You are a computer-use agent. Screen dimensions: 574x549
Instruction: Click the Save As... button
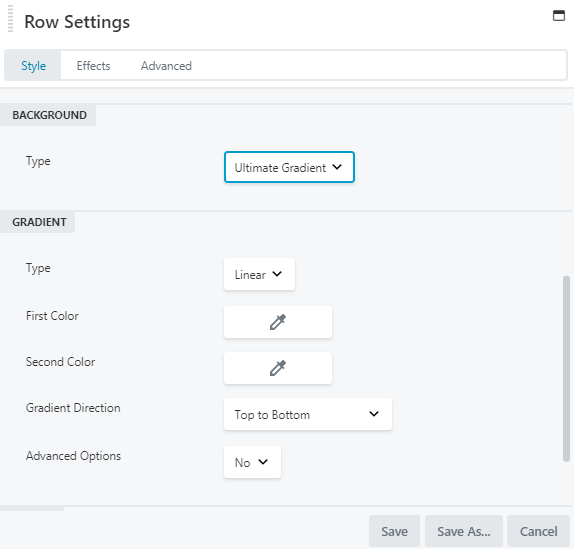pos(464,531)
